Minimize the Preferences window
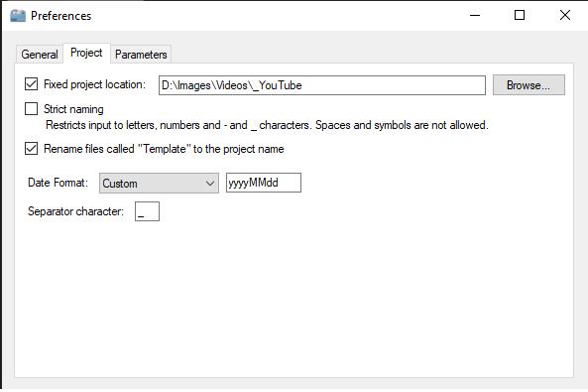 [475, 16]
